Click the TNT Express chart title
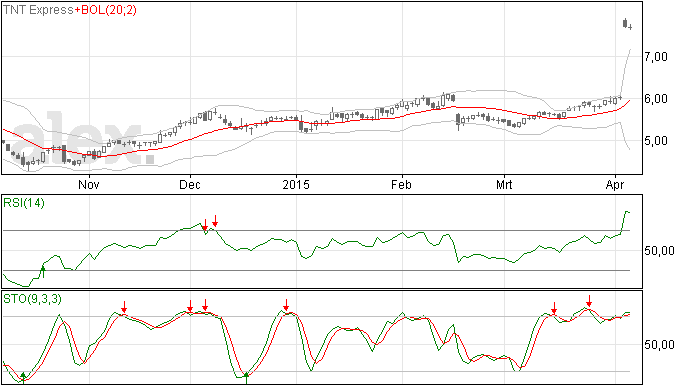This screenshot has height=387, width=690. [38, 10]
